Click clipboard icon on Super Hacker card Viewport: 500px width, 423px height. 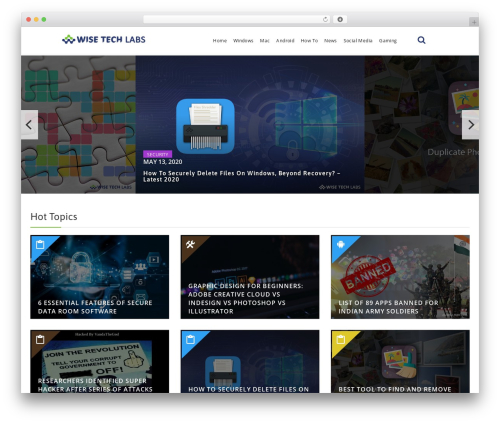point(40,339)
